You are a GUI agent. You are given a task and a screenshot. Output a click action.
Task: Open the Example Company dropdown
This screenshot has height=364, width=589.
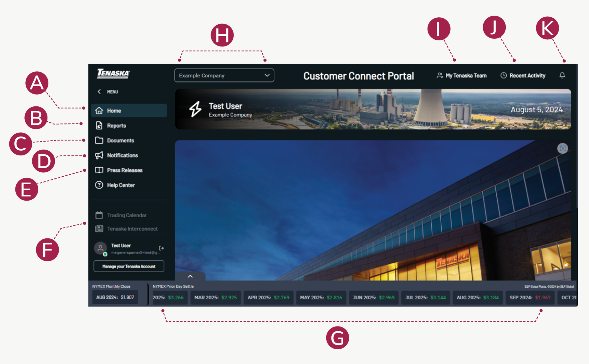(224, 76)
